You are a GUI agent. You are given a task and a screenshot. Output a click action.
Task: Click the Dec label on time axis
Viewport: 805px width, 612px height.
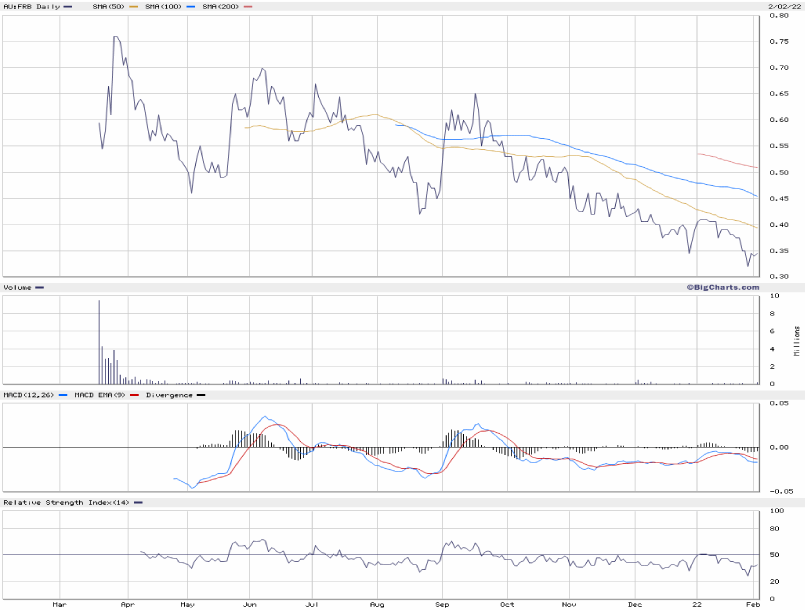pos(635,604)
